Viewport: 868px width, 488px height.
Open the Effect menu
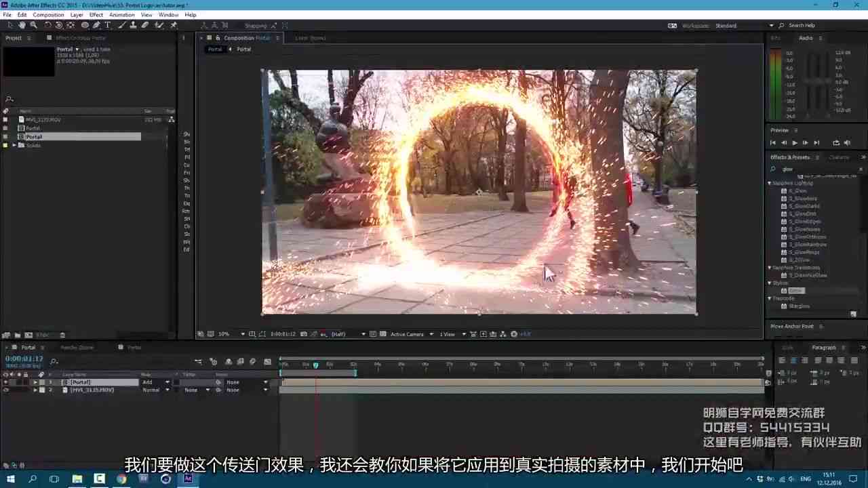(x=96, y=15)
